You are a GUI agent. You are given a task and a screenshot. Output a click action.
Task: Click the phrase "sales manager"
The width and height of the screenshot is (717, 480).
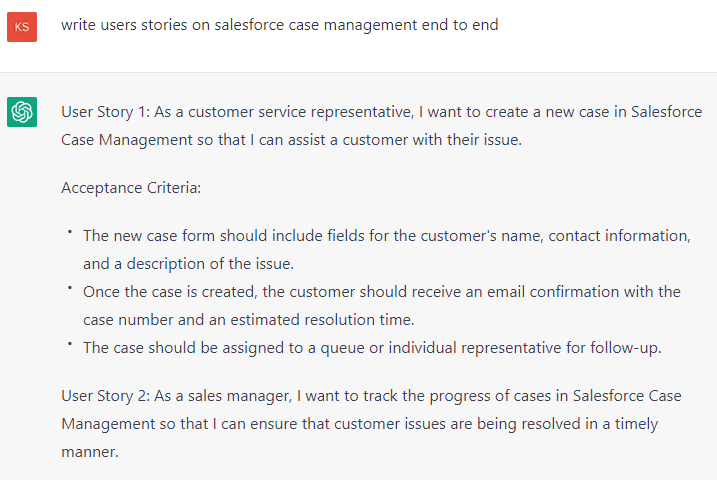click(x=241, y=396)
